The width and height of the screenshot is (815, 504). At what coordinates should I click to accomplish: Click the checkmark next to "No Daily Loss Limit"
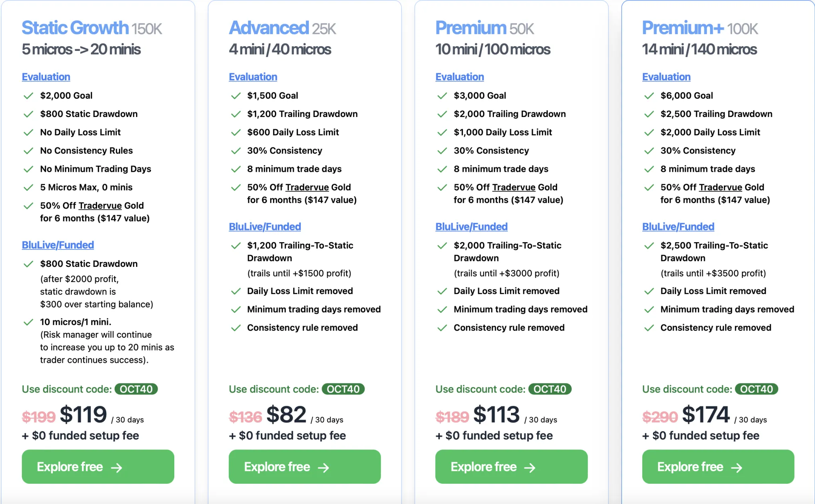[x=28, y=132]
